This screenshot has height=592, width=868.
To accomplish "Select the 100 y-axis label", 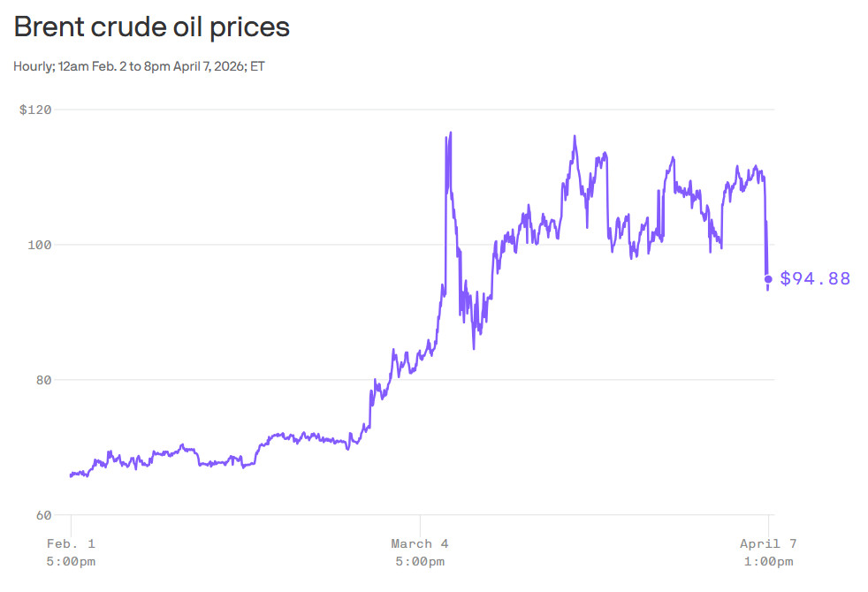I will tap(38, 245).
